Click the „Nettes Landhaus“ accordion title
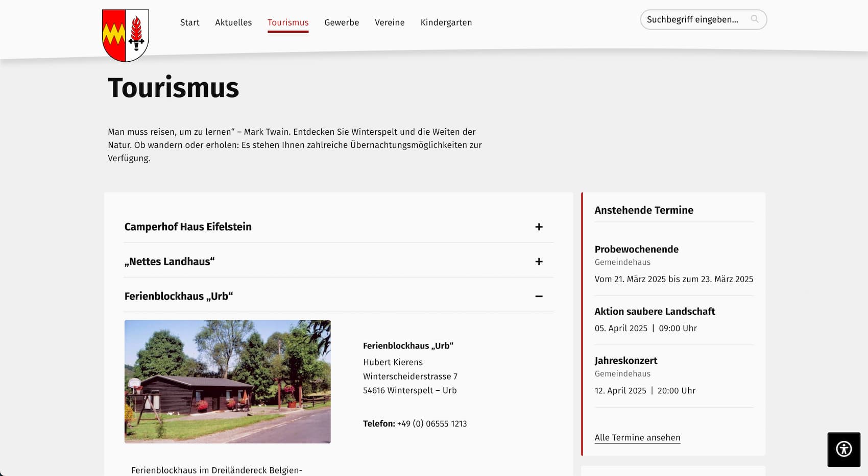This screenshot has height=476, width=868. click(170, 262)
